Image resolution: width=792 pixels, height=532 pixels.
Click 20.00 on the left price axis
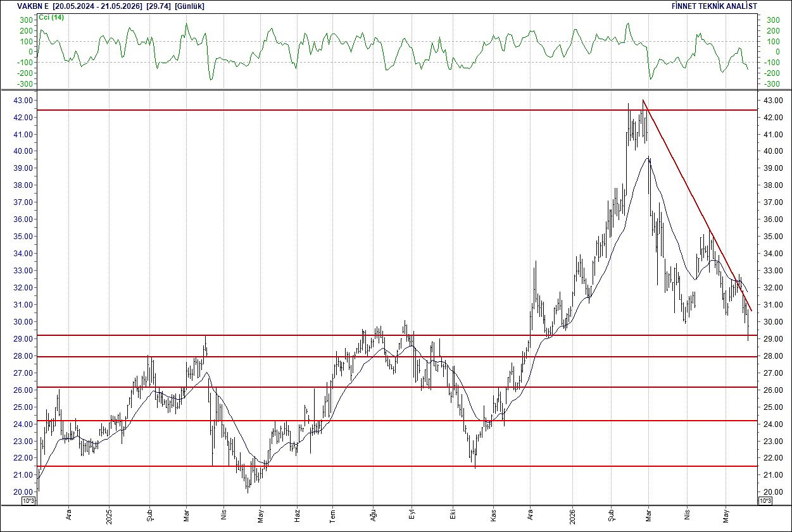point(23,492)
